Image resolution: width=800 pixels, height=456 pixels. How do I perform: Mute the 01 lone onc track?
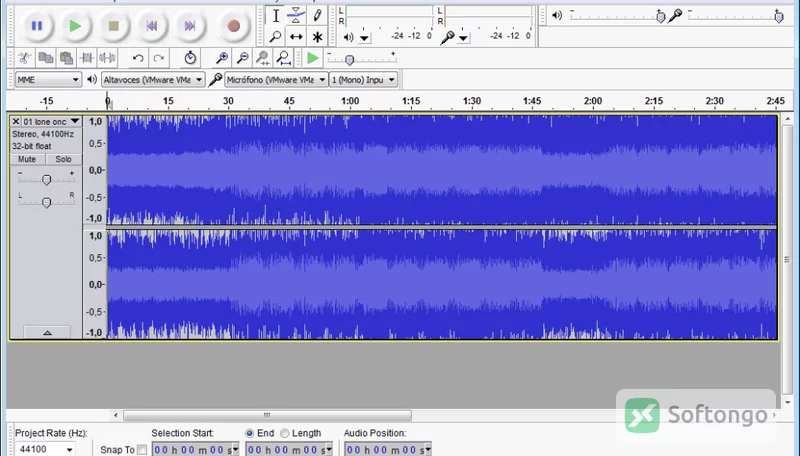point(28,159)
